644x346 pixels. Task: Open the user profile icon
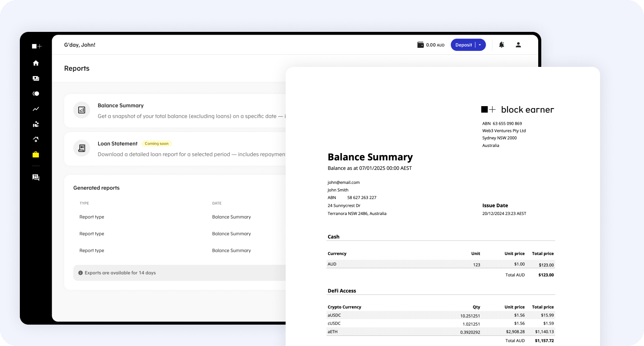tap(518, 45)
